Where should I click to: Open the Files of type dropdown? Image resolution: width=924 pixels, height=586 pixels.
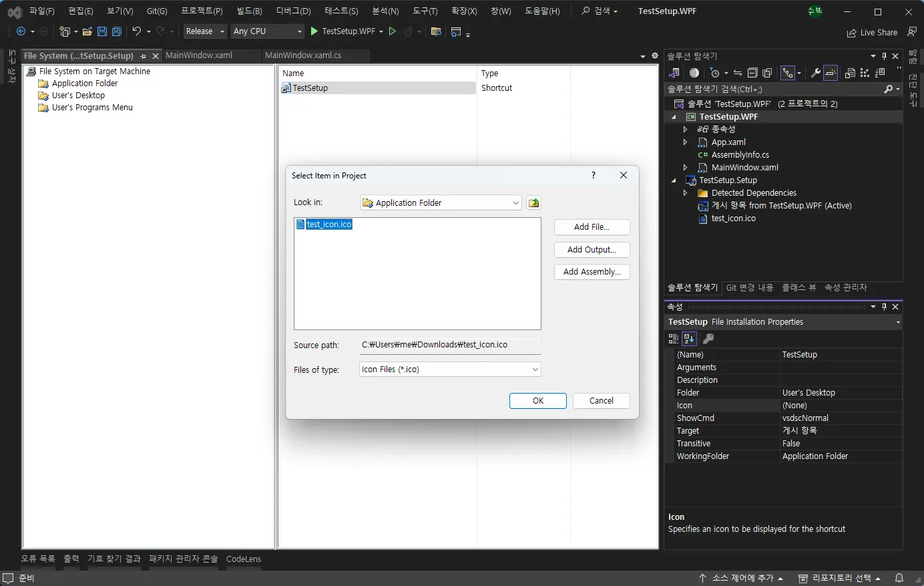[x=450, y=370]
